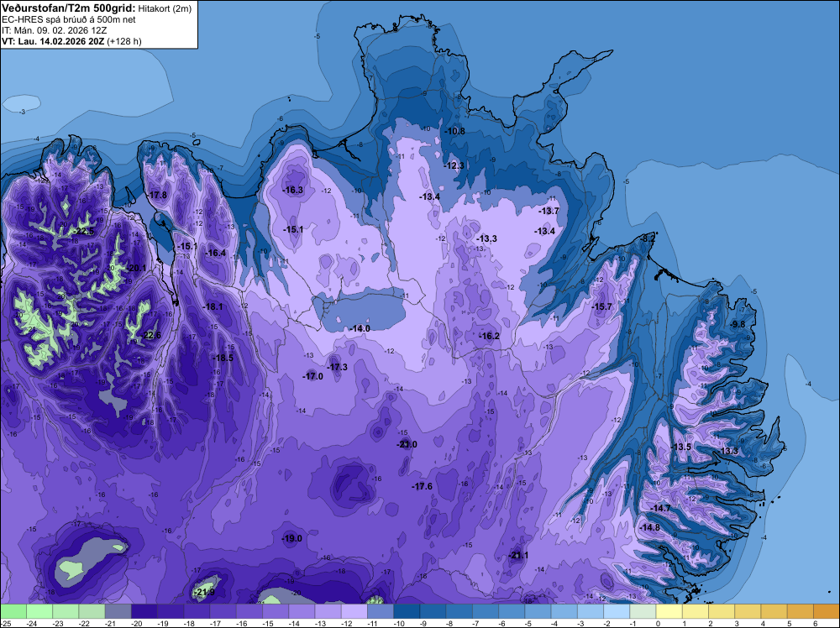Click the grey-blue -21 legend color swatch

click(118, 611)
